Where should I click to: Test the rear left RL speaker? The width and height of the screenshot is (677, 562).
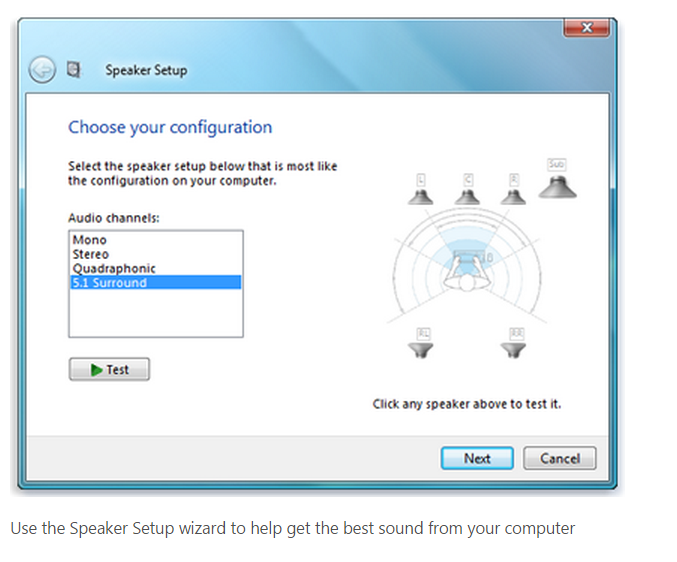click(x=421, y=344)
